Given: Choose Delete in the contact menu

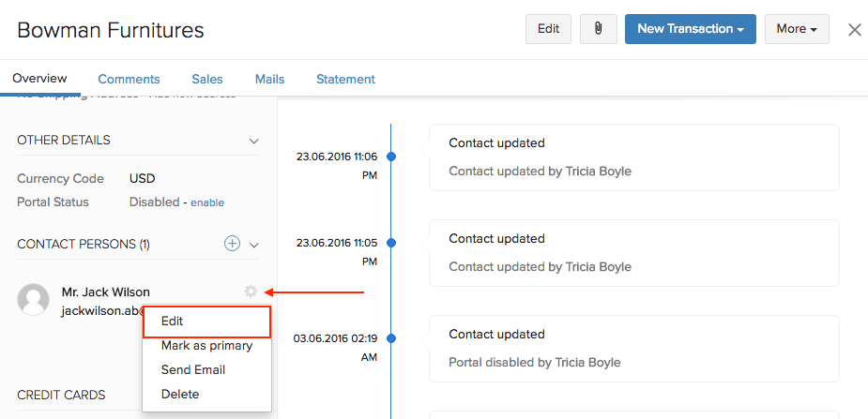Looking at the screenshot, I should (x=180, y=394).
